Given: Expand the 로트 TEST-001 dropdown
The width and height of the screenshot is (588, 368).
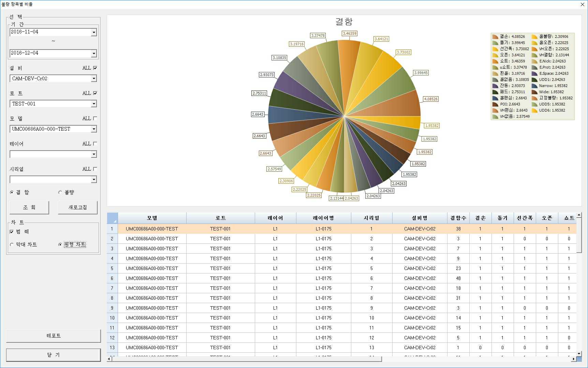Looking at the screenshot, I should coord(94,104).
